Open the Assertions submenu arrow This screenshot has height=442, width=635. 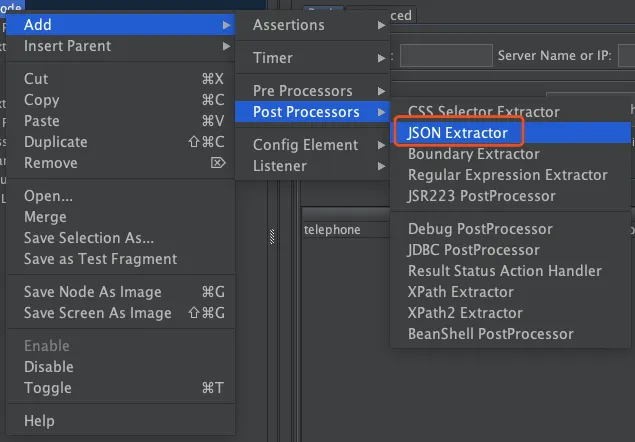click(381, 25)
